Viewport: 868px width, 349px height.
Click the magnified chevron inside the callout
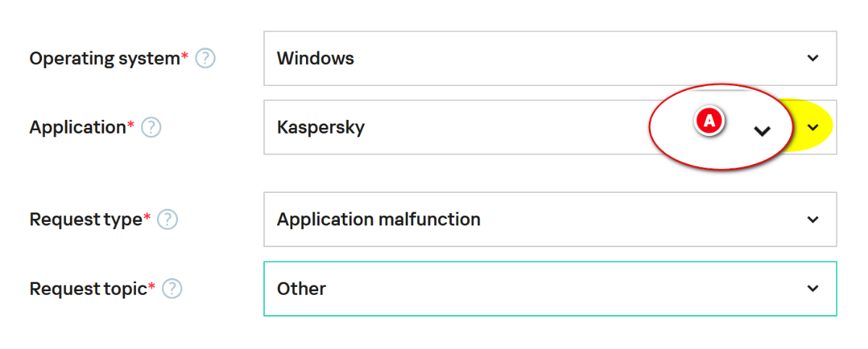762,131
